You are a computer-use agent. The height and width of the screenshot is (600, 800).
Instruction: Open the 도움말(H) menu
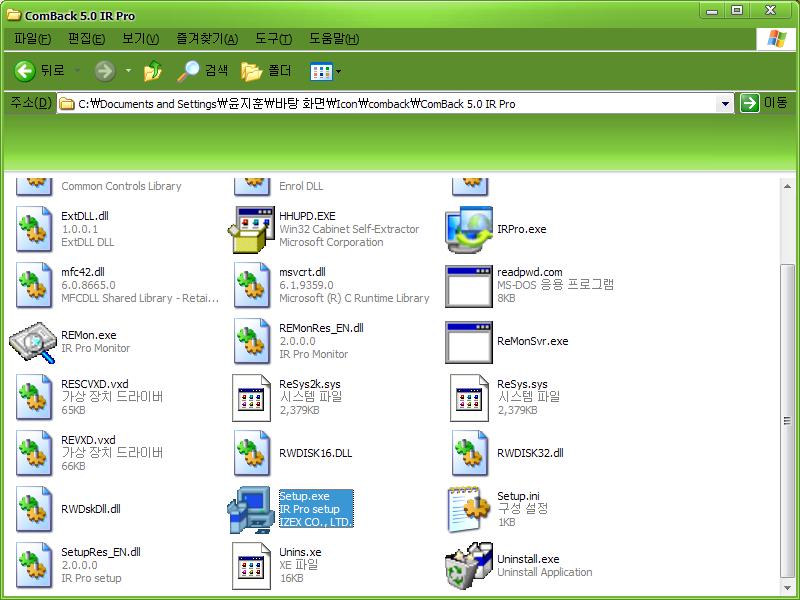[x=334, y=39]
